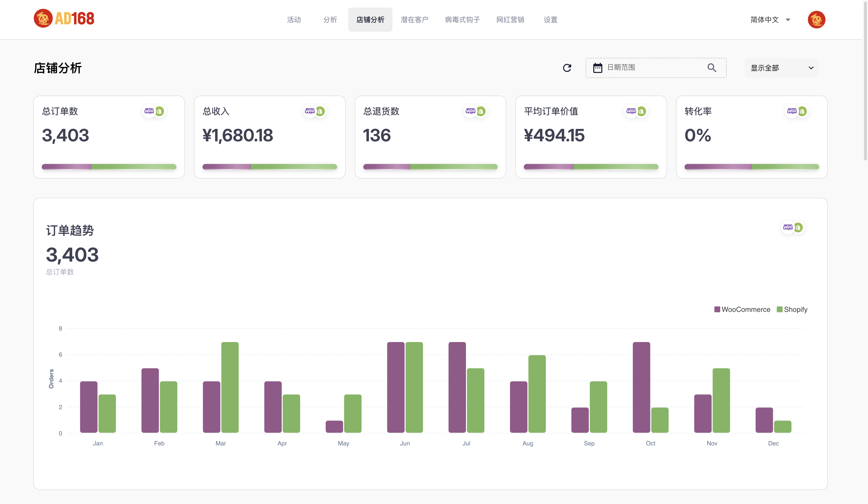Click WooCommerce icon on 总退货数 card
Viewport: 868px width, 504px height.
coord(470,111)
